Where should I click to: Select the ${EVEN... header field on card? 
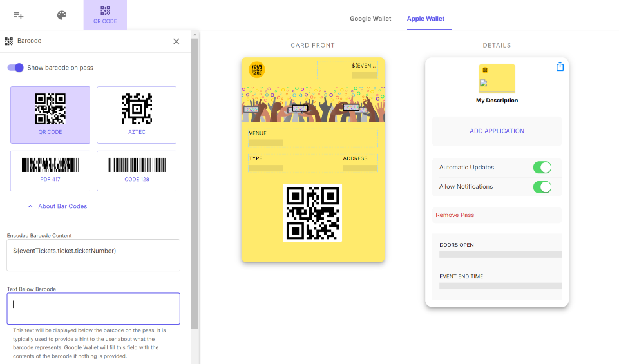pos(347,70)
